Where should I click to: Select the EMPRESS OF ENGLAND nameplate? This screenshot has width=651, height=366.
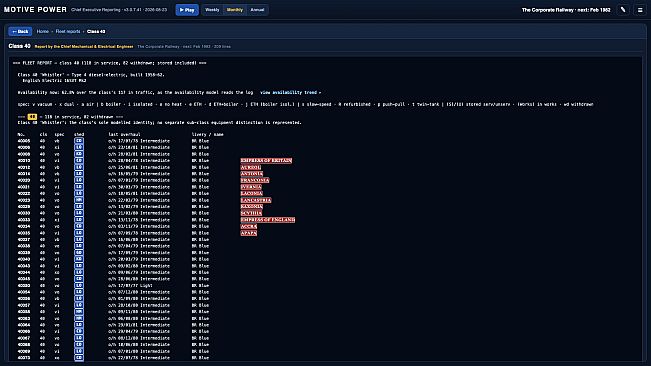click(x=268, y=220)
